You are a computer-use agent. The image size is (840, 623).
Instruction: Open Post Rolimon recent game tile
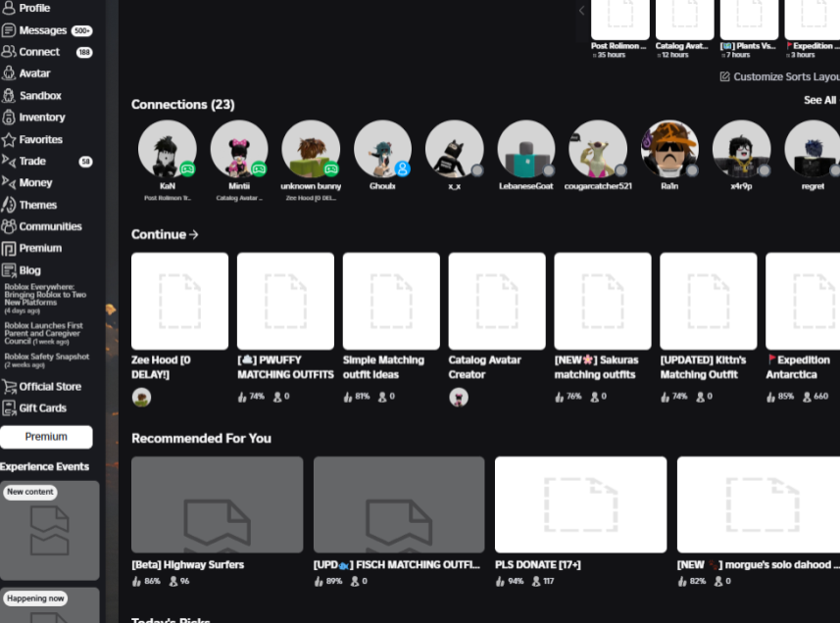click(619, 21)
